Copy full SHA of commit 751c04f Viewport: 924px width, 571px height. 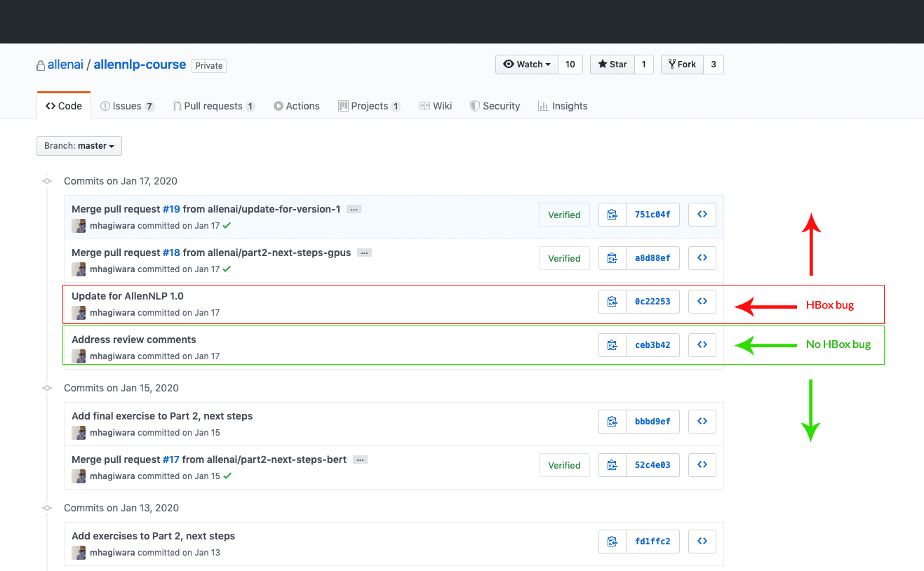(612, 214)
